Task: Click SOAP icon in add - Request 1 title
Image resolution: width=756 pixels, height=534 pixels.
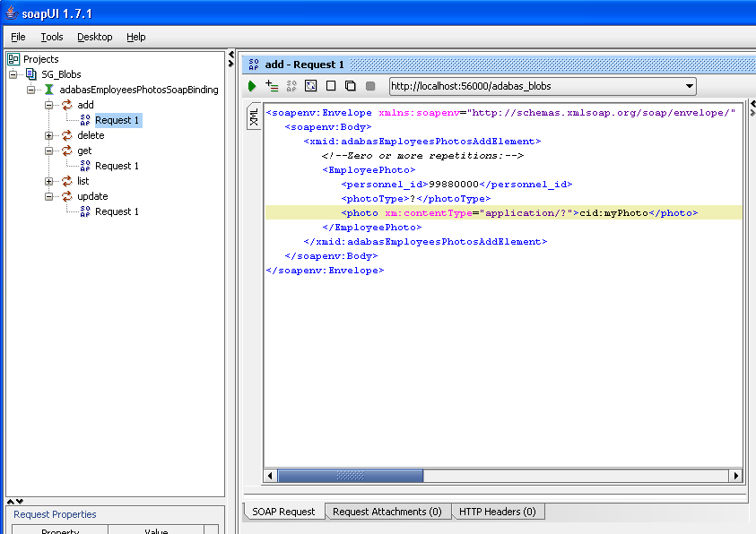Action: coord(254,65)
